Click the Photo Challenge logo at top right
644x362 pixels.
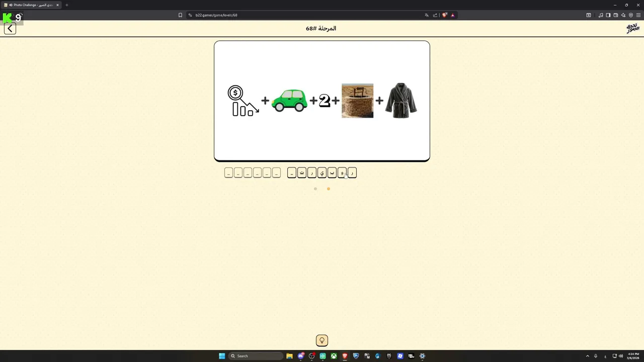click(x=632, y=28)
